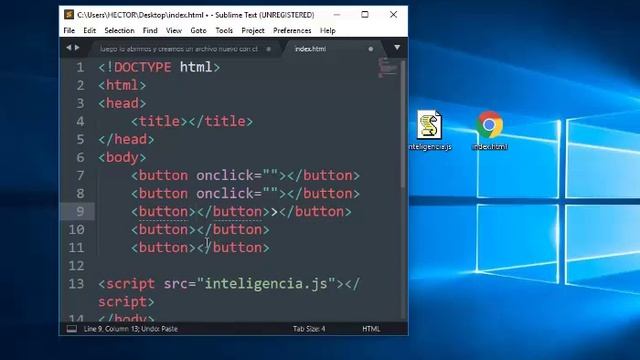This screenshot has width=640, height=360.
Task: Click the closing head tag on line 5
Action: click(x=126, y=139)
